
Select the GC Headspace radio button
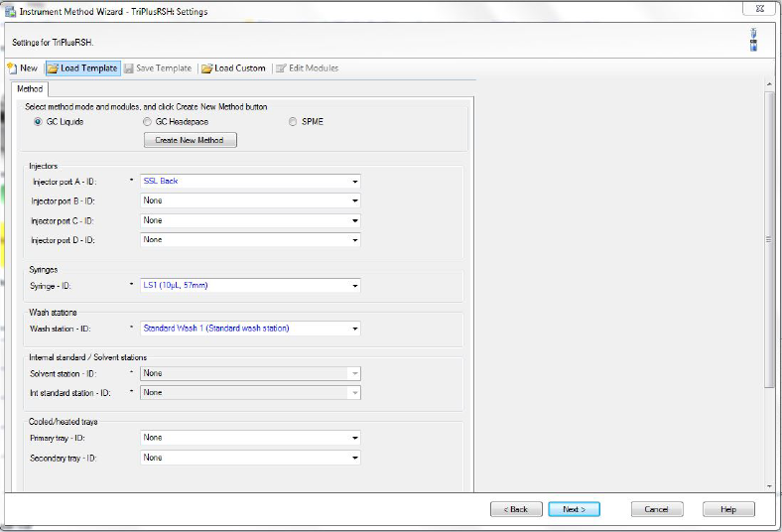point(147,122)
